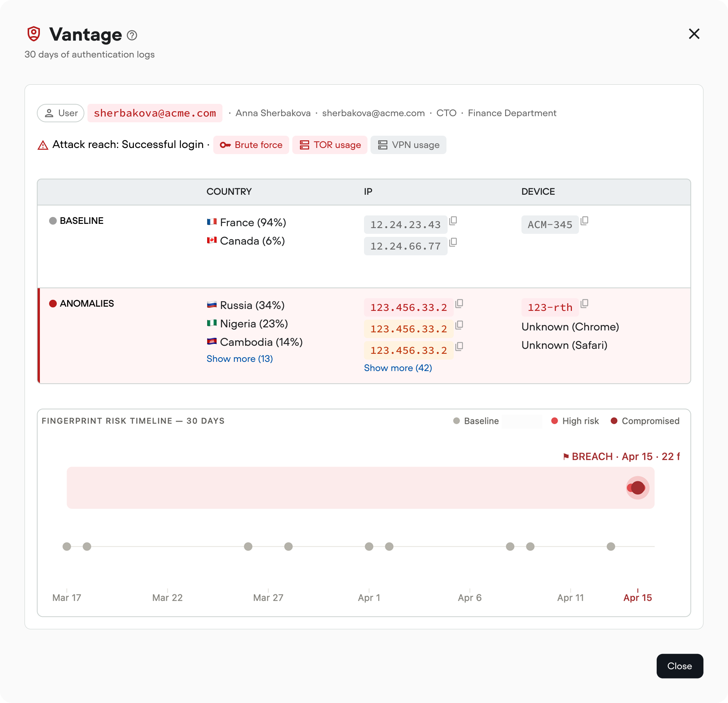Click the DEVICE column header

[538, 192]
